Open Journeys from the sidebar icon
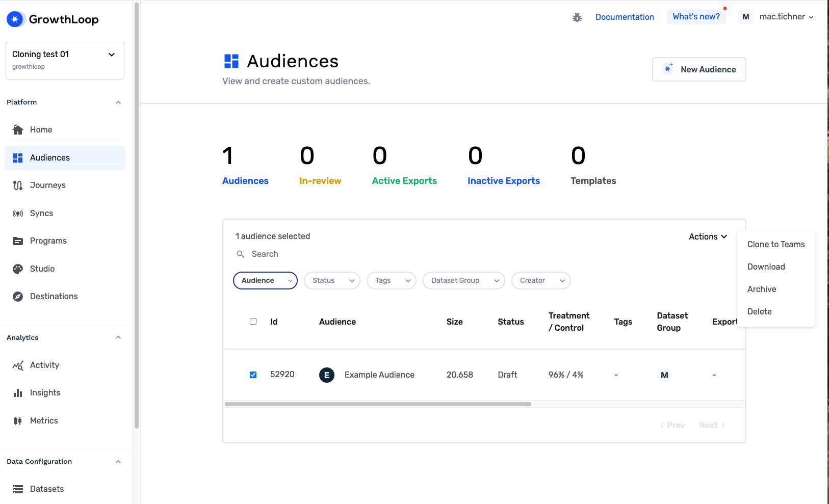The height and width of the screenshot is (504, 829). (x=18, y=185)
